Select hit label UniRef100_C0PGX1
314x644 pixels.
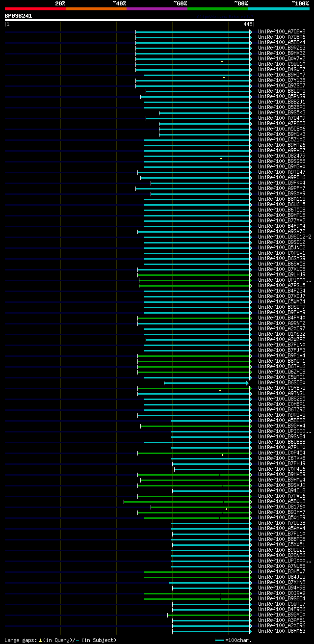[282, 253]
